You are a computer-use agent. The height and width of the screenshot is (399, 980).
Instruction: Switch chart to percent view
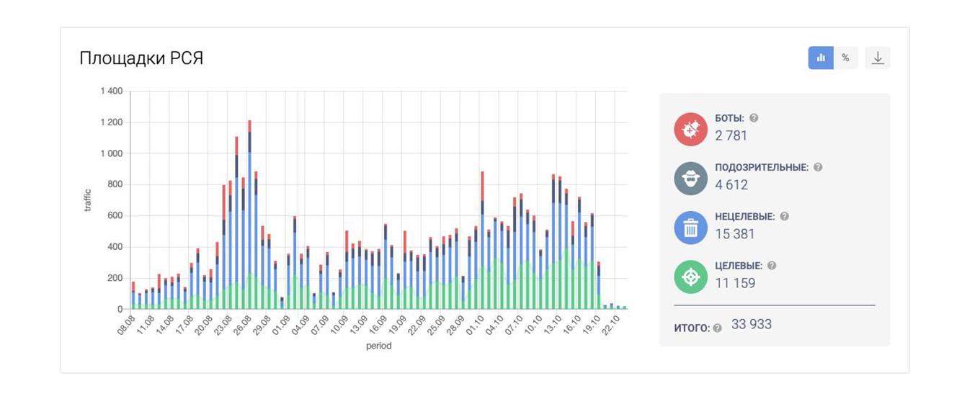[x=845, y=58]
